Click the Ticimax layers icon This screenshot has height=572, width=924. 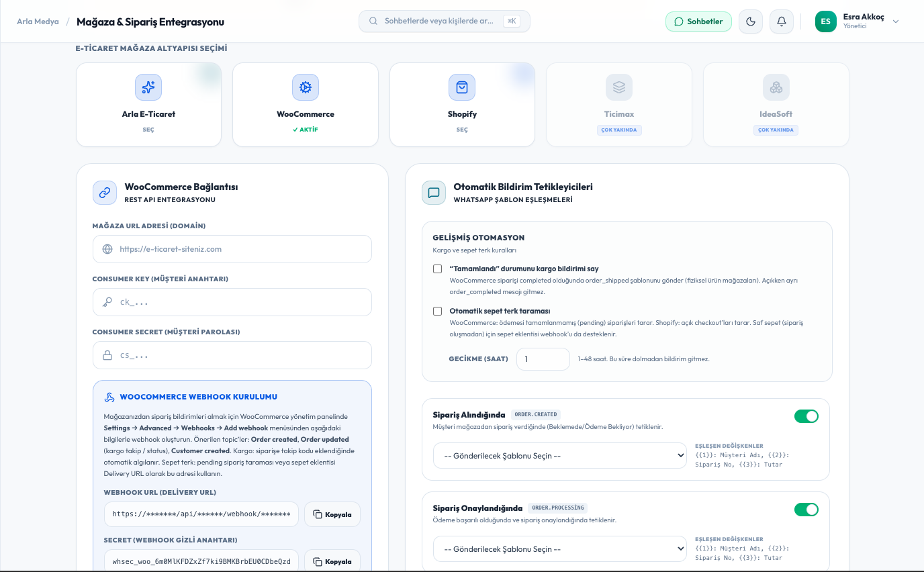[x=619, y=87]
